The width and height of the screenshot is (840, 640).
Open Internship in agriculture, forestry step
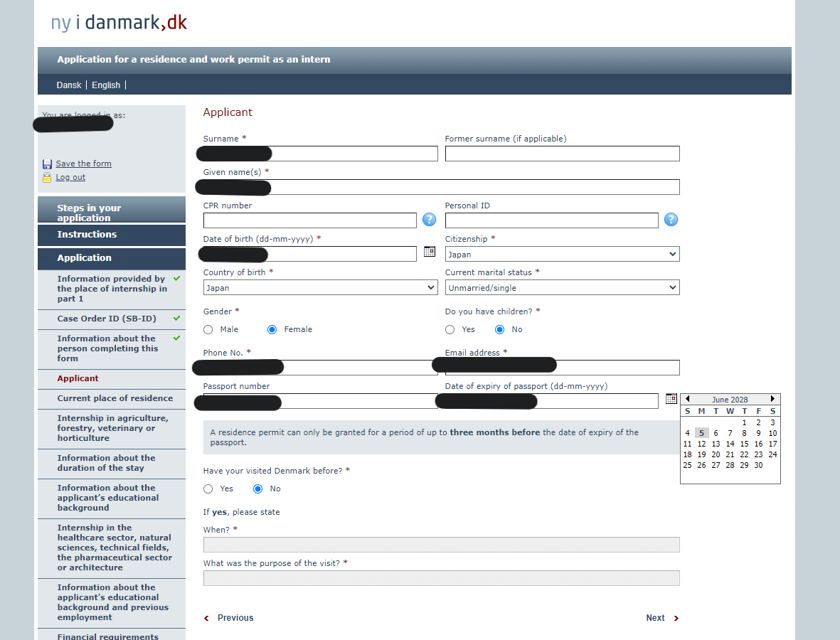[112, 429]
